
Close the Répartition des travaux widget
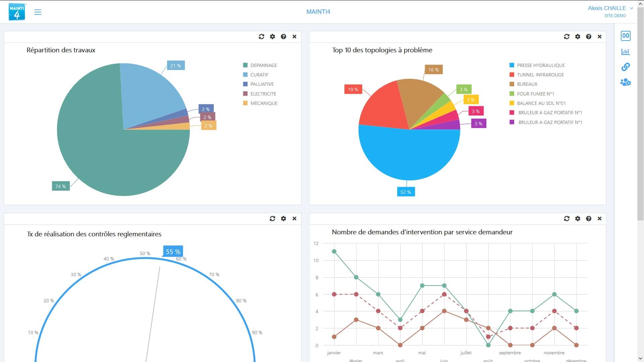(x=294, y=37)
